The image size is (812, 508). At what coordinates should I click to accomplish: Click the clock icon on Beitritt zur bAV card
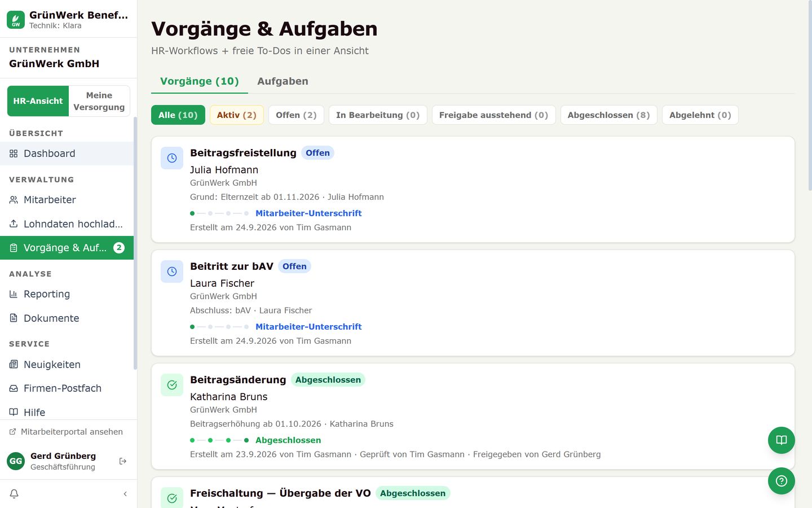[x=172, y=272]
